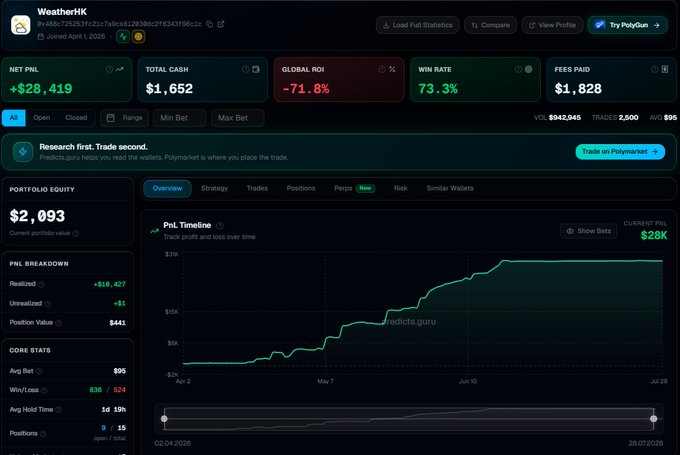Click the 524 losses count
Viewport: 680px width, 455px height.
[120, 390]
